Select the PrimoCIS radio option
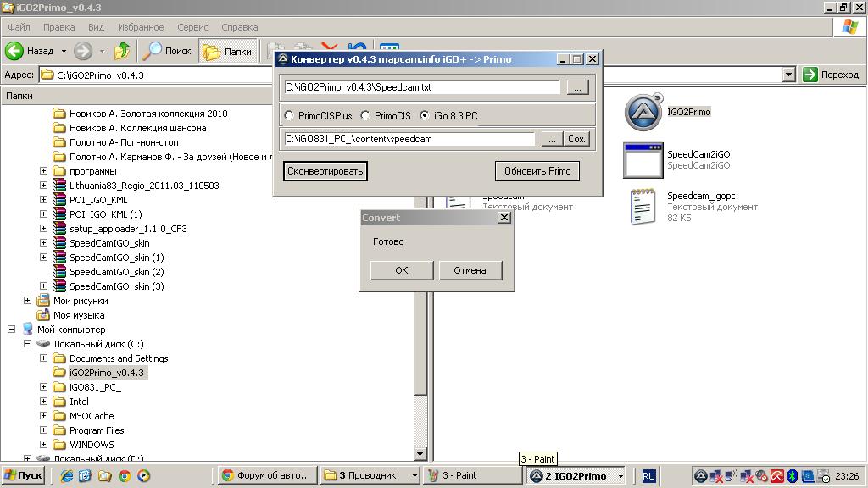Viewport: 868px width, 488px height. 365,115
